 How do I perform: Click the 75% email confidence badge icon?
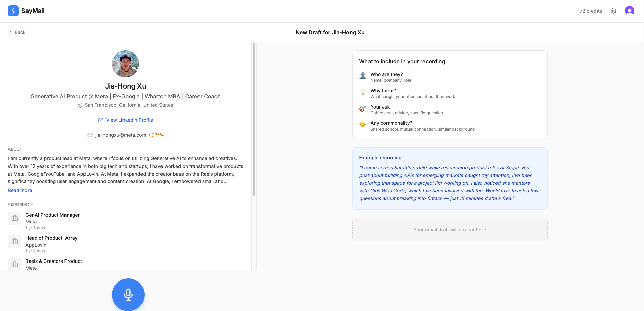151,135
